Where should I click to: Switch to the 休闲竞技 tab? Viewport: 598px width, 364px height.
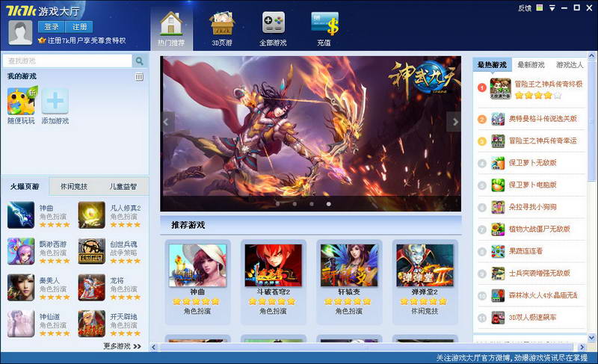click(74, 187)
